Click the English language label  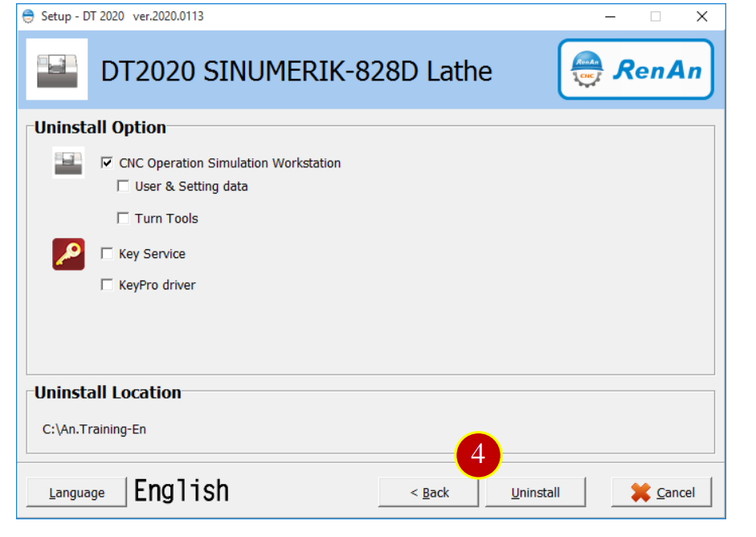[x=182, y=491]
